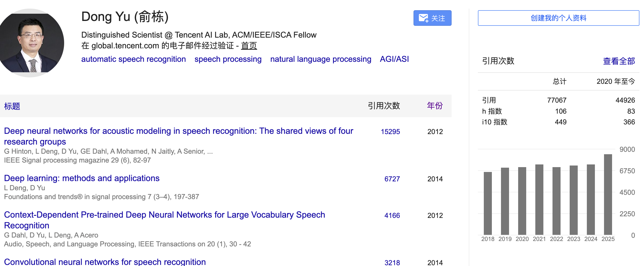Click the 标题 column header
This screenshot has height=266, width=644.
coord(12,107)
